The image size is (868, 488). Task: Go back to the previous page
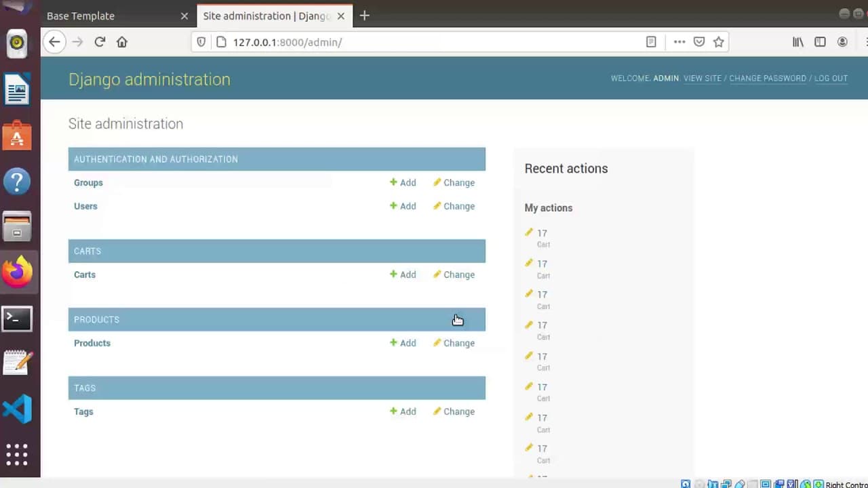54,42
